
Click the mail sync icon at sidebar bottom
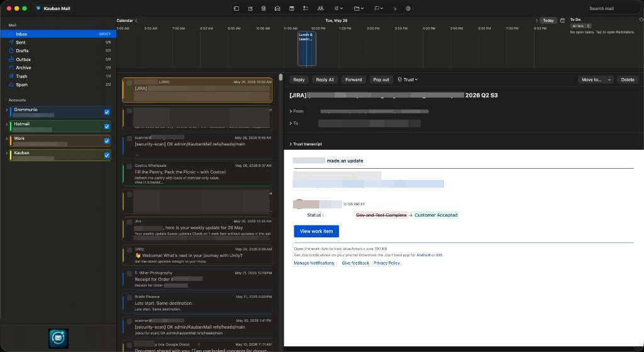[x=58, y=338]
